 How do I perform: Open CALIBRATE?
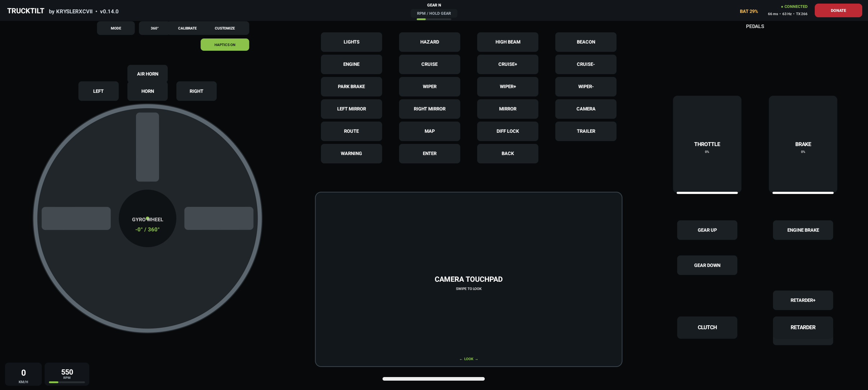[187, 28]
